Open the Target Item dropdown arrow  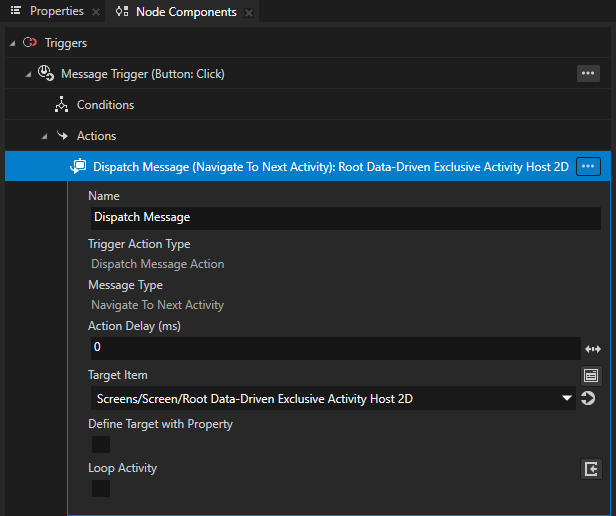pos(566,398)
